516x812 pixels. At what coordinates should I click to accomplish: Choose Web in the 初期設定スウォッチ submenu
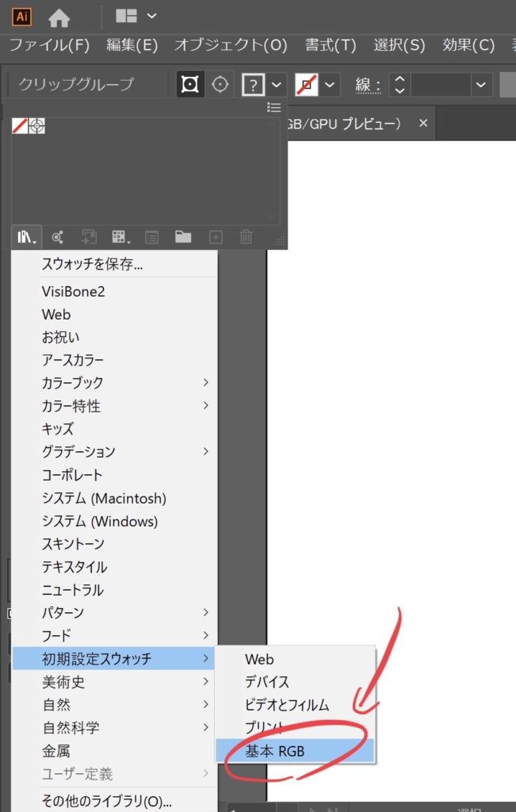[x=295, y=659]
